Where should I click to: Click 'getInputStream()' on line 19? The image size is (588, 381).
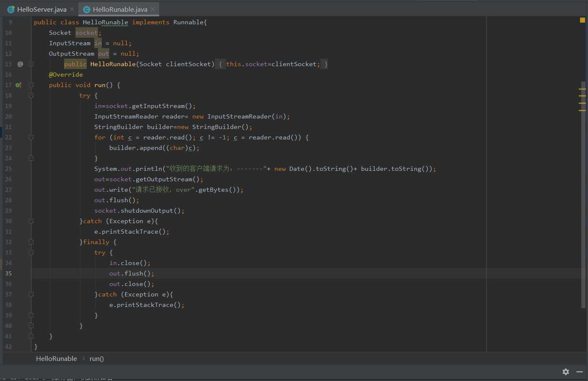point(162,106)
